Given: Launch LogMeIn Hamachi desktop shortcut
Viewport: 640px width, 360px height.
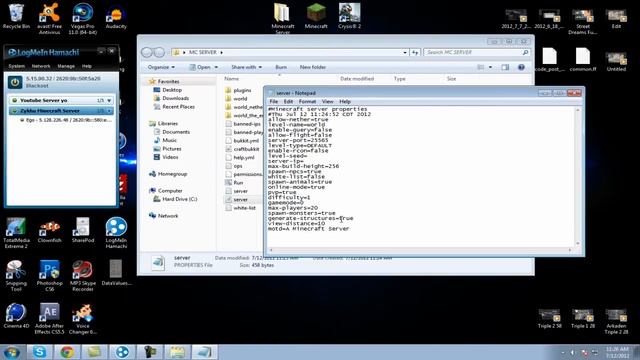Looking at the screenshot, I should pyautogui.click(x=116, y=233).
